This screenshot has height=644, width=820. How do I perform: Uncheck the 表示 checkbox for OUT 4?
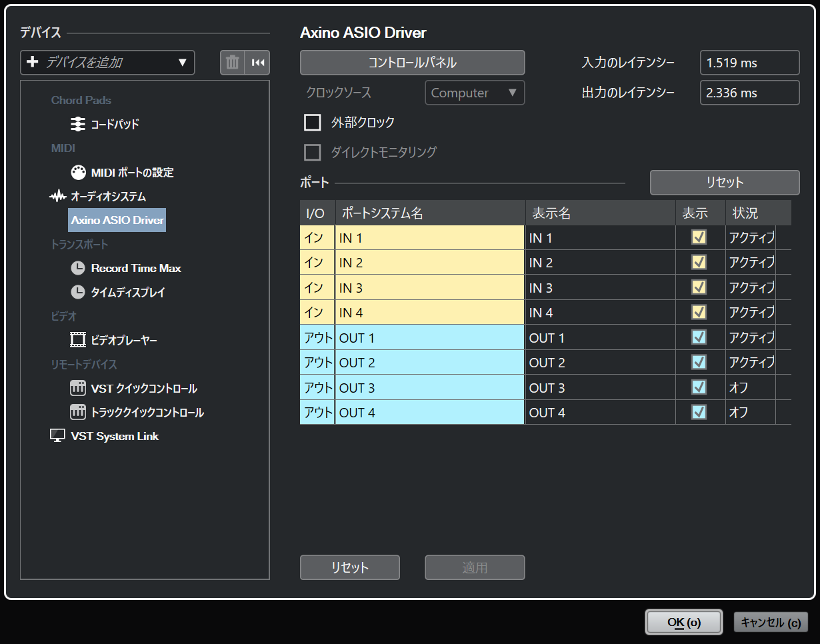point(699,412)
